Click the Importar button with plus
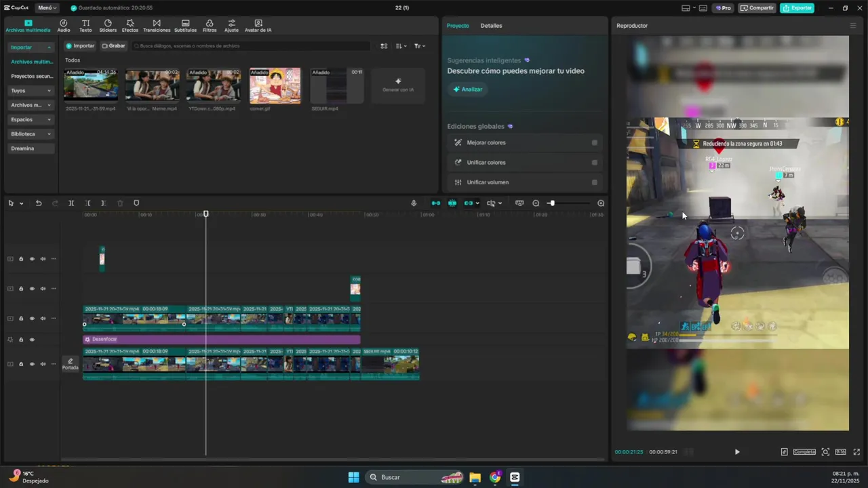 click(x=80, y=46)
